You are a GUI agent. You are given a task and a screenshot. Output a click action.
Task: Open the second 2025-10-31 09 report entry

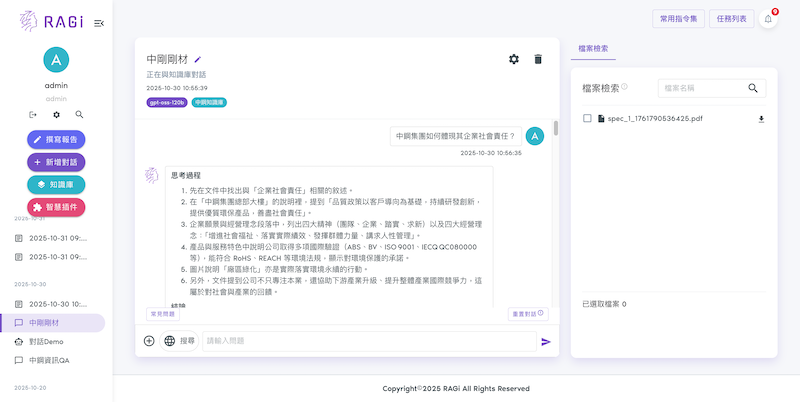pyautogui.click(x=53, y=257)
